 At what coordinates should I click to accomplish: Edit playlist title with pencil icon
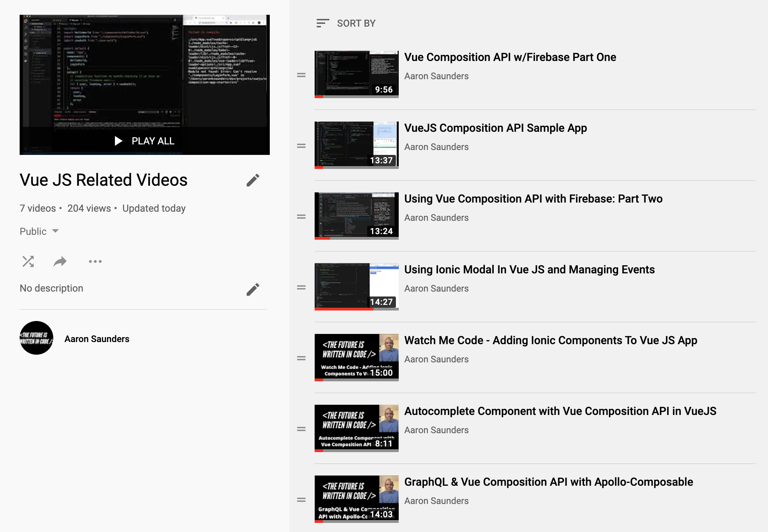[x=253, y=180]
